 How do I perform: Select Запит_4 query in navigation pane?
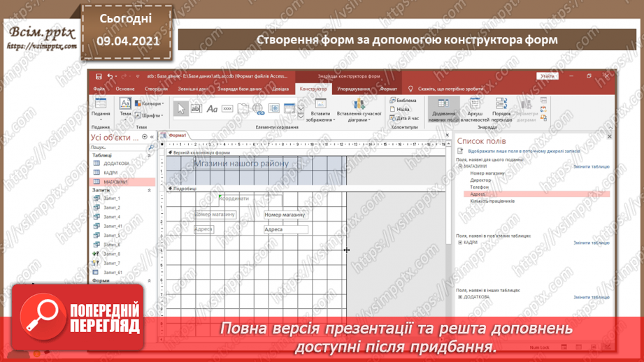pyautogui.click(x=113, y=217)
